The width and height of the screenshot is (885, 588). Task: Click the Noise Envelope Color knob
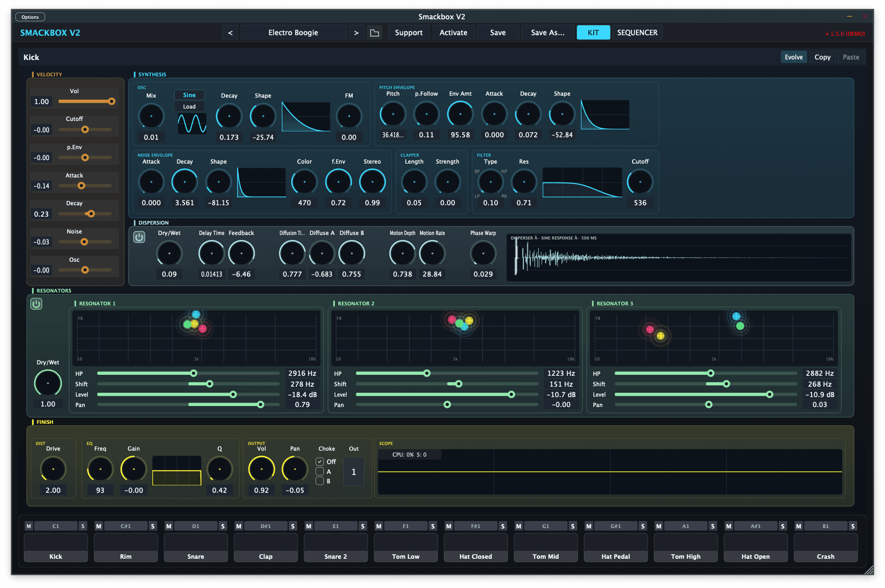(x=305, y=182)
